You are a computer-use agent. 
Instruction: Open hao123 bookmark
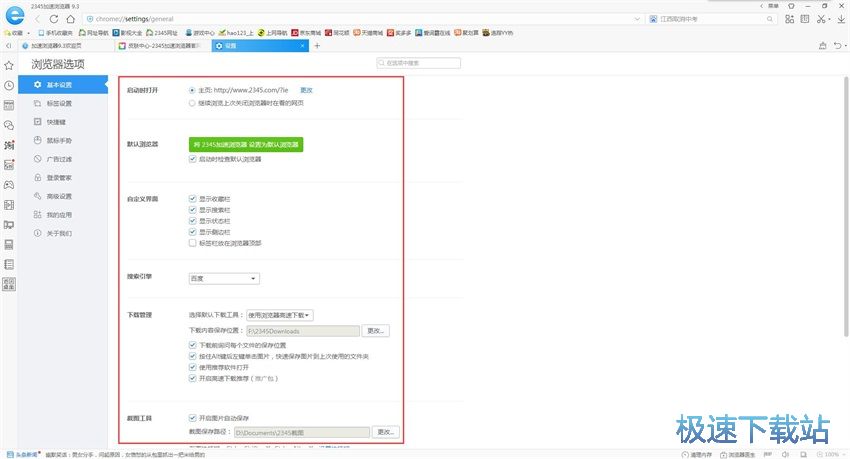236,33
